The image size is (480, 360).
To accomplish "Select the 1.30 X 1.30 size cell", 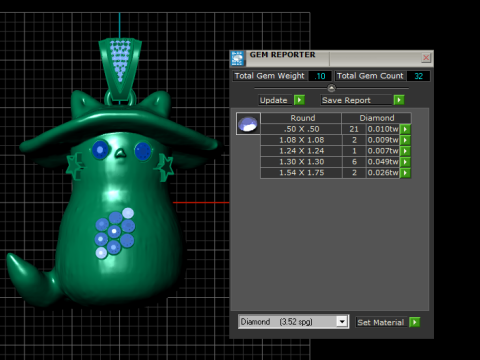I will tap(301, 162).
